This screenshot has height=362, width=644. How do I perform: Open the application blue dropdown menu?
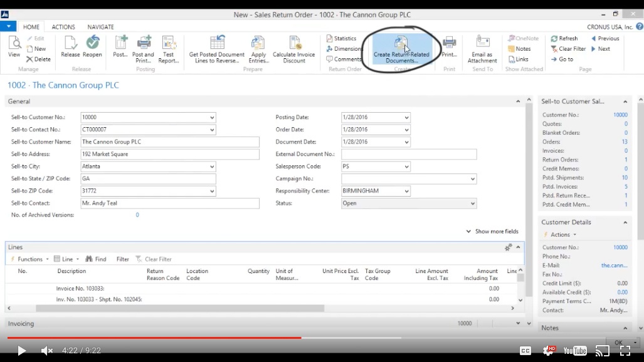point(8,27)
